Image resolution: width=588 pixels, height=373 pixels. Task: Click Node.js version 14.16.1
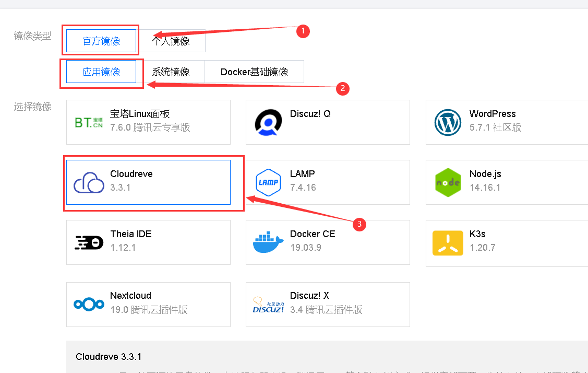click(485, 188)
